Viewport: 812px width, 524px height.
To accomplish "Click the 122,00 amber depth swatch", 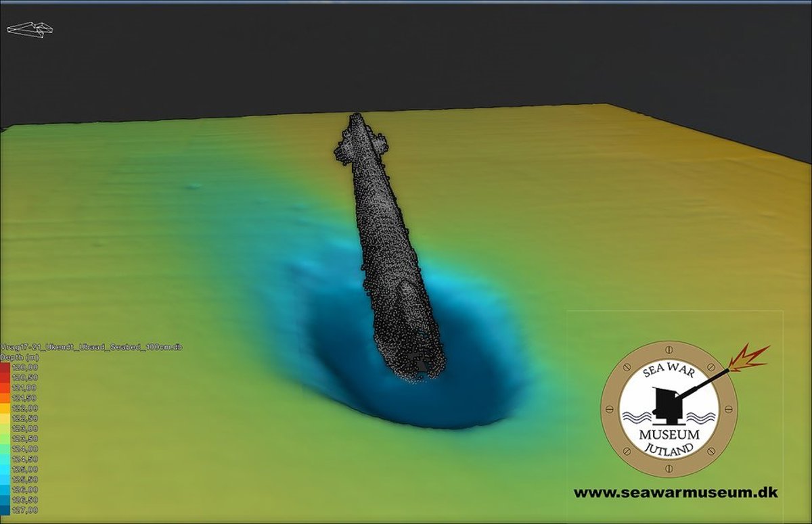I will coord(5,408).
